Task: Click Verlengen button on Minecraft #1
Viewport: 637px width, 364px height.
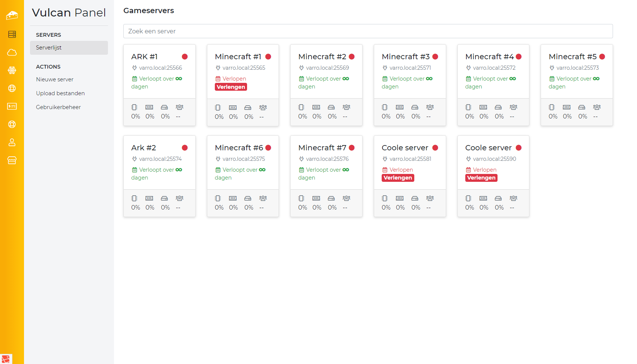Action: coord(231,87)
